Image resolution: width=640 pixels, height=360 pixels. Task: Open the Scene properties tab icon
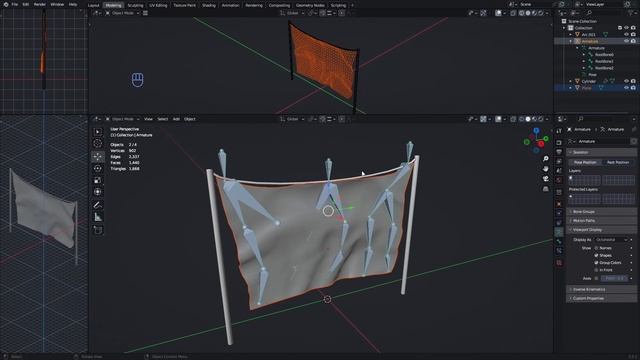pos(559,171)
